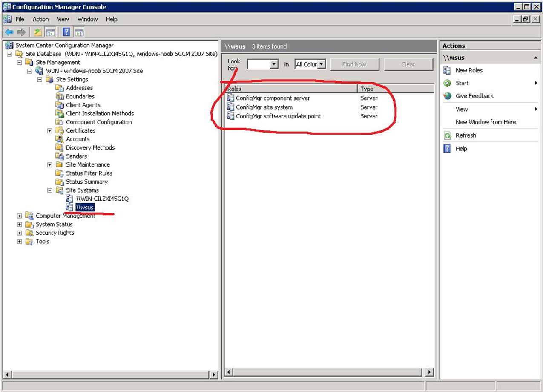Click the Up one level toolbar icon
543x392 pixels.
38,32
